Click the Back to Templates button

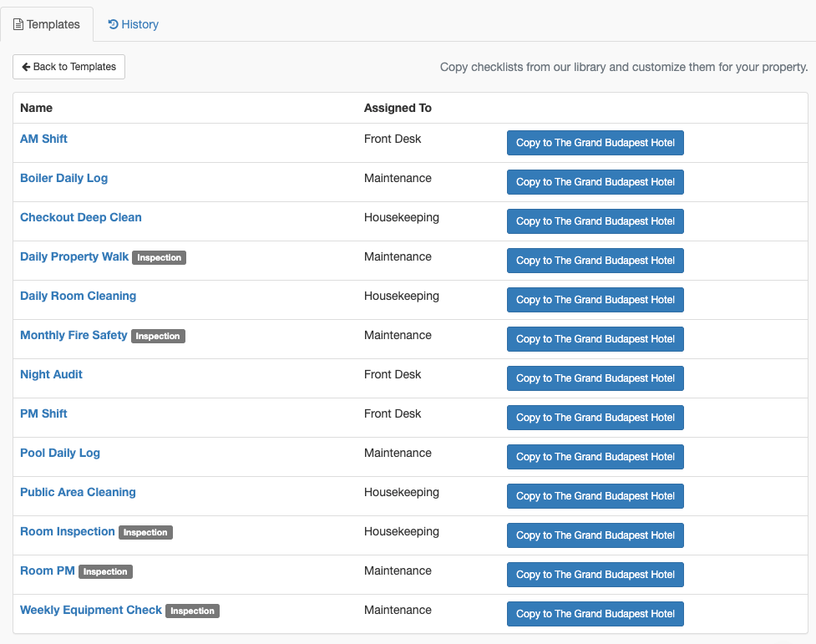(68, 67)
